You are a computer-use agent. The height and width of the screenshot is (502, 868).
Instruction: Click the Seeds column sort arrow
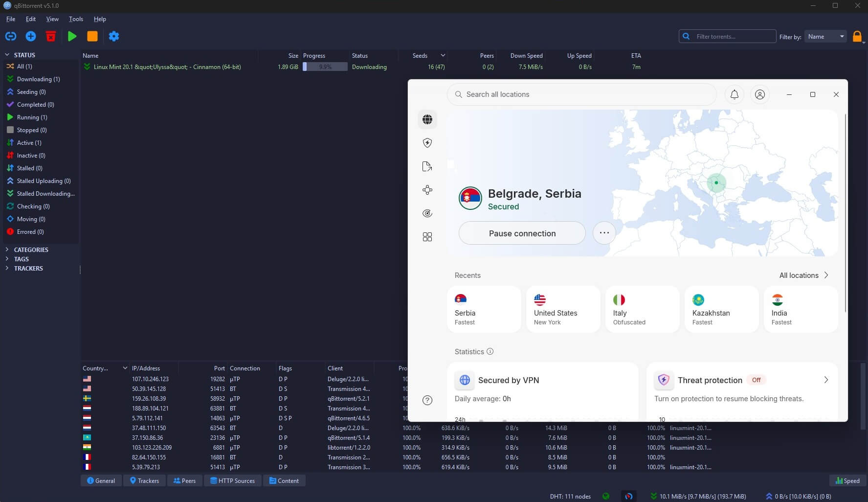coord(443,55)
